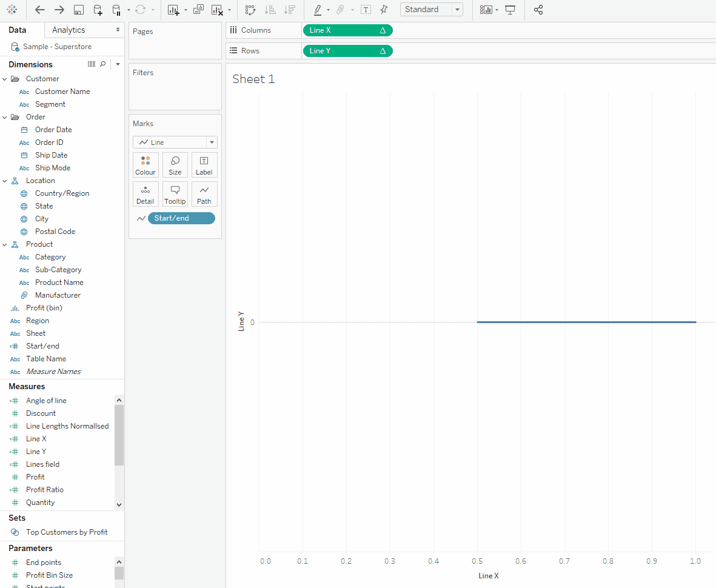Click the Sheet 1 title
The height and width of the screenshot is (588, 716).
click(x=253, y=79)
